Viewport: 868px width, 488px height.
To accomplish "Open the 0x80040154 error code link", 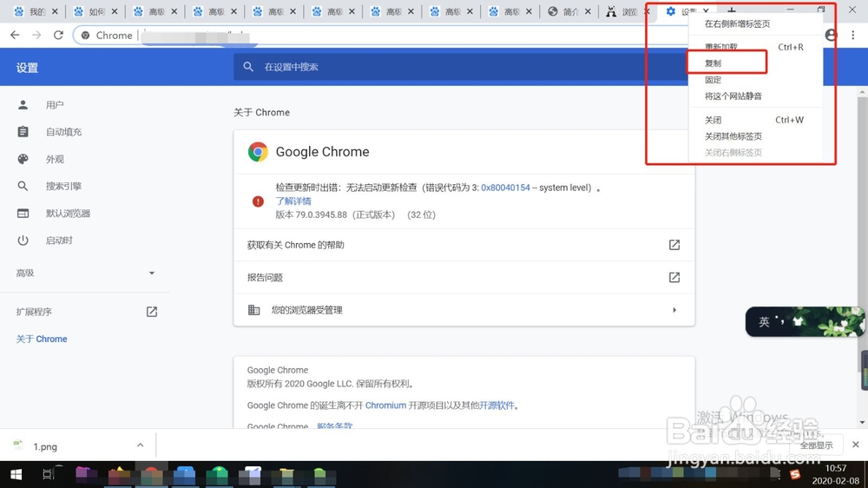I will pos(505,188).
